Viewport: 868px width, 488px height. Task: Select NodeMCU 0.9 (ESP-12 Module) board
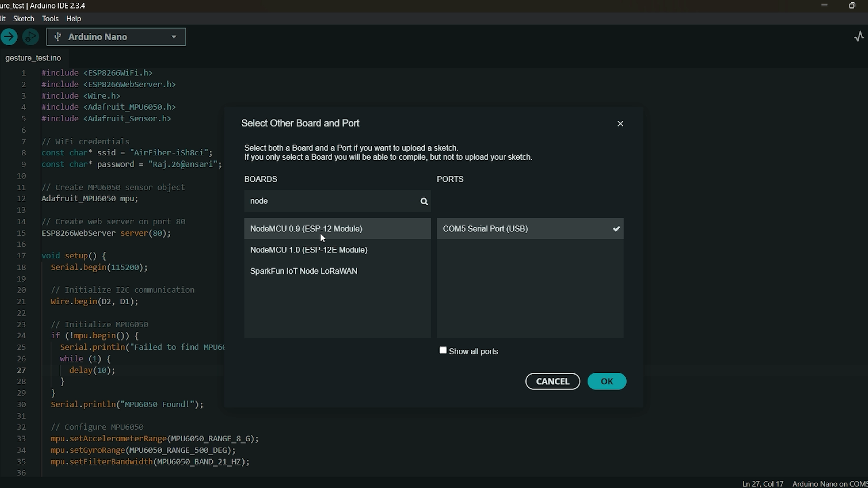coord(306,229)
